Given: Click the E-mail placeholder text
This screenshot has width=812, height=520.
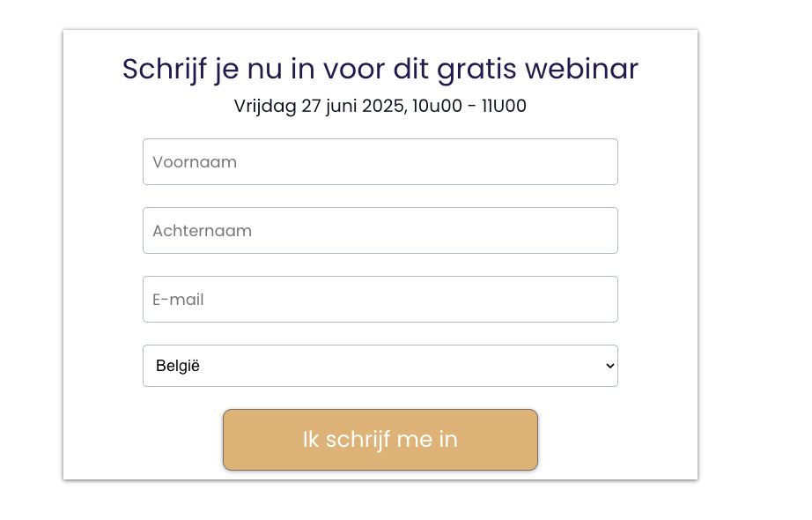Looking at the screenshot, I should (x=179, y=299).
